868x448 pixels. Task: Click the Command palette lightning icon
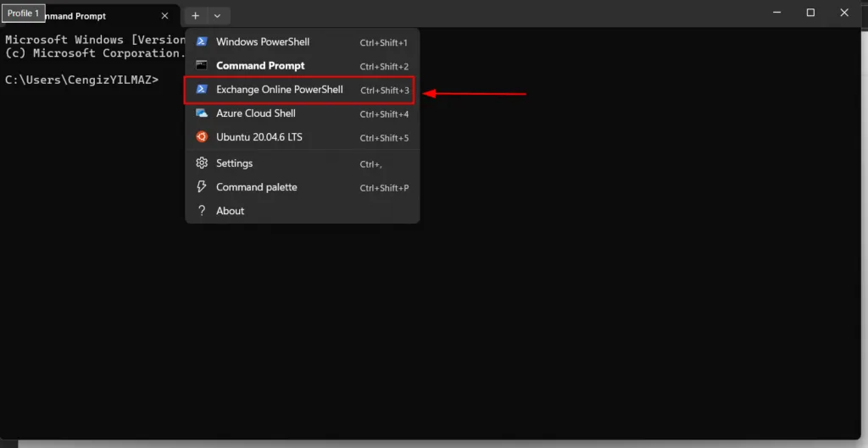pos(202,187)
